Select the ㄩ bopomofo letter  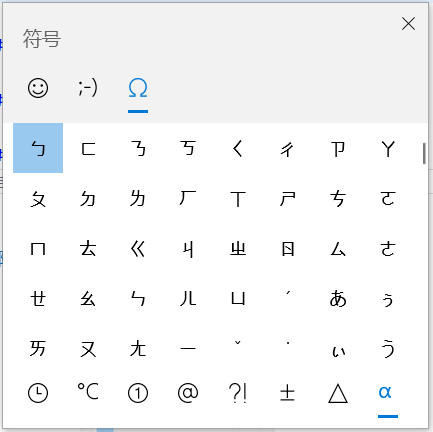pos(238,298)
